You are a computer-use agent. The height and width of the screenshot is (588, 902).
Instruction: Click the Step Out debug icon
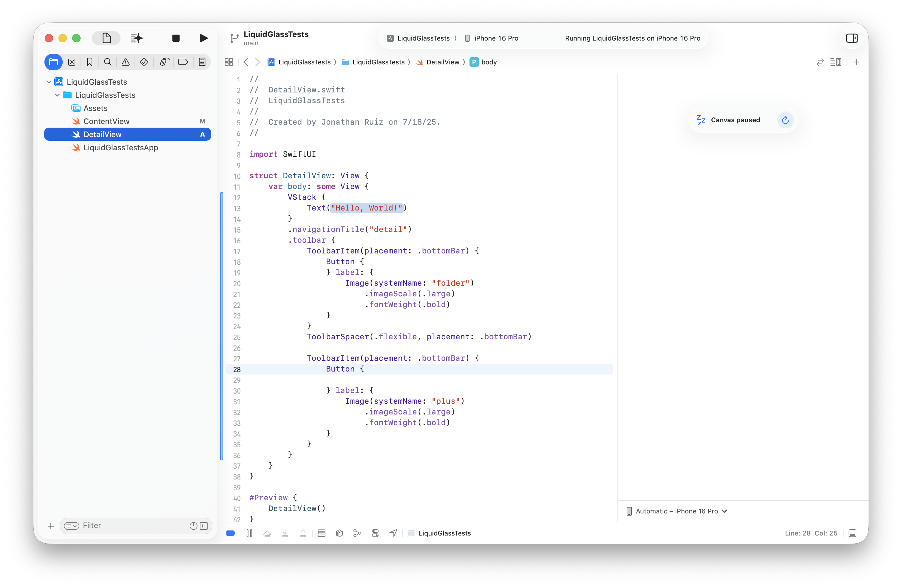(303, 533)
